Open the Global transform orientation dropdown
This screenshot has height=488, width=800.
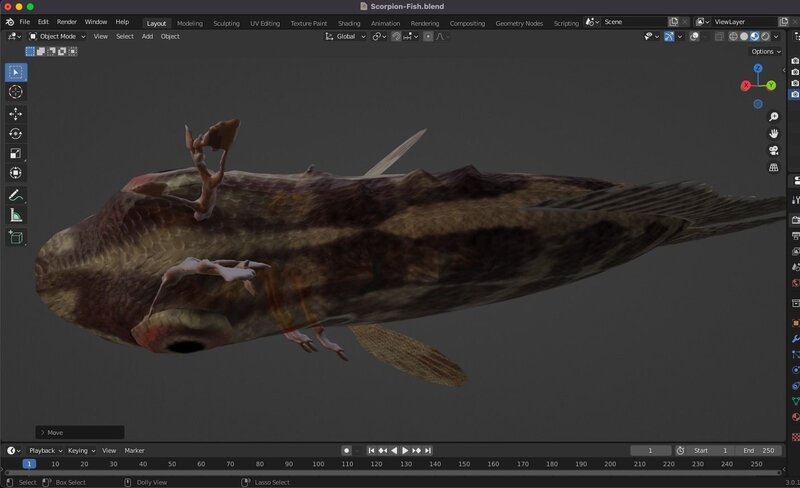click(x=346, y=37)
